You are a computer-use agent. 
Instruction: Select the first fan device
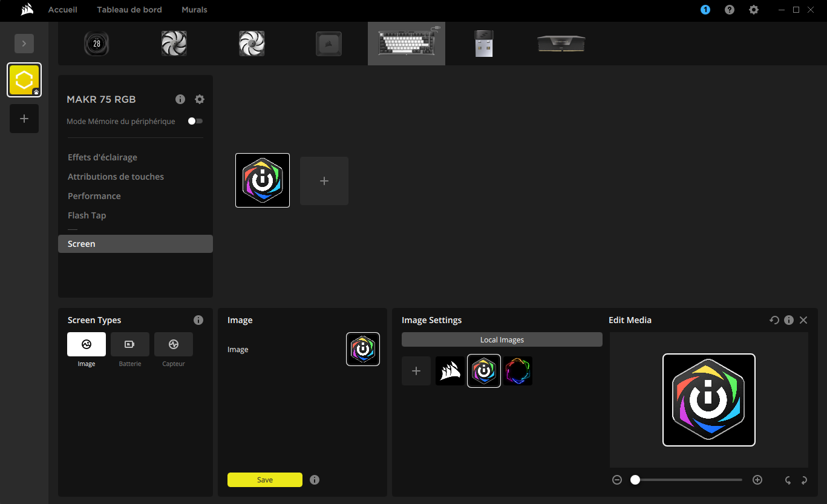coord(174,44)
